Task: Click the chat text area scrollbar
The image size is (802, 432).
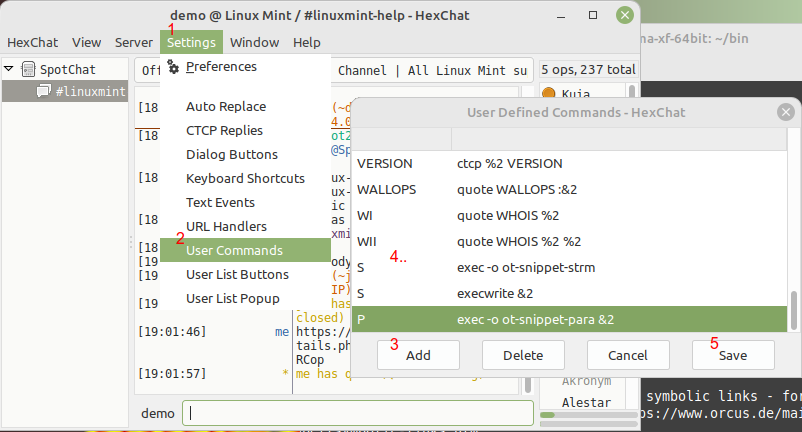Action: (528, 385)
